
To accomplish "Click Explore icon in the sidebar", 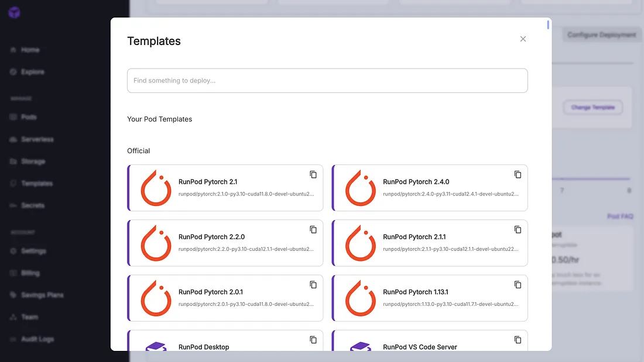I will tap(13, 72).
